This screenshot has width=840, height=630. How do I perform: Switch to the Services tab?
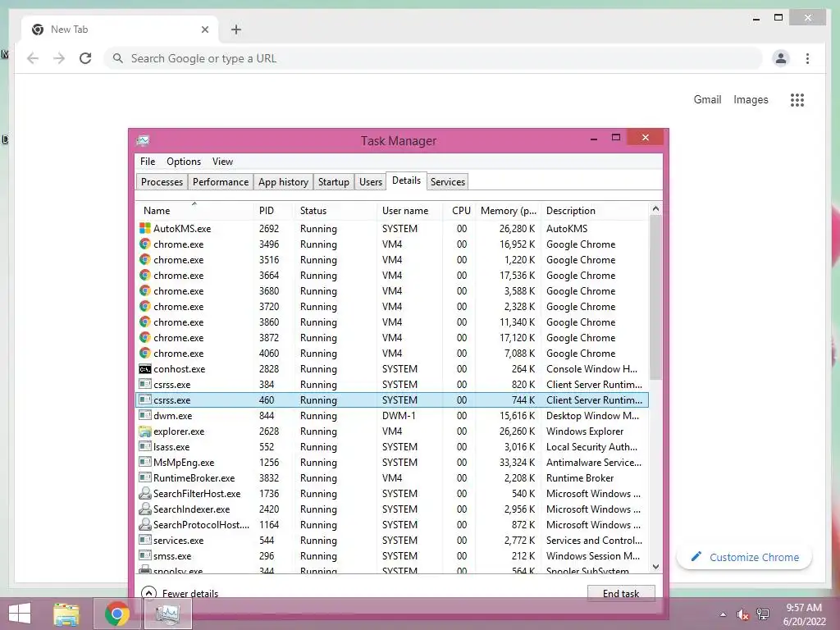pyautogui.click(x=447, y=181)
